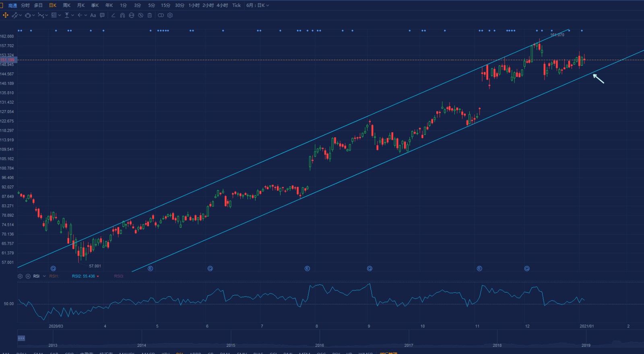Image resolution: width=644 pixels, height=354 pixels.
Task: Hide all drawings with eye-slash icon
Action: [140, 15]
